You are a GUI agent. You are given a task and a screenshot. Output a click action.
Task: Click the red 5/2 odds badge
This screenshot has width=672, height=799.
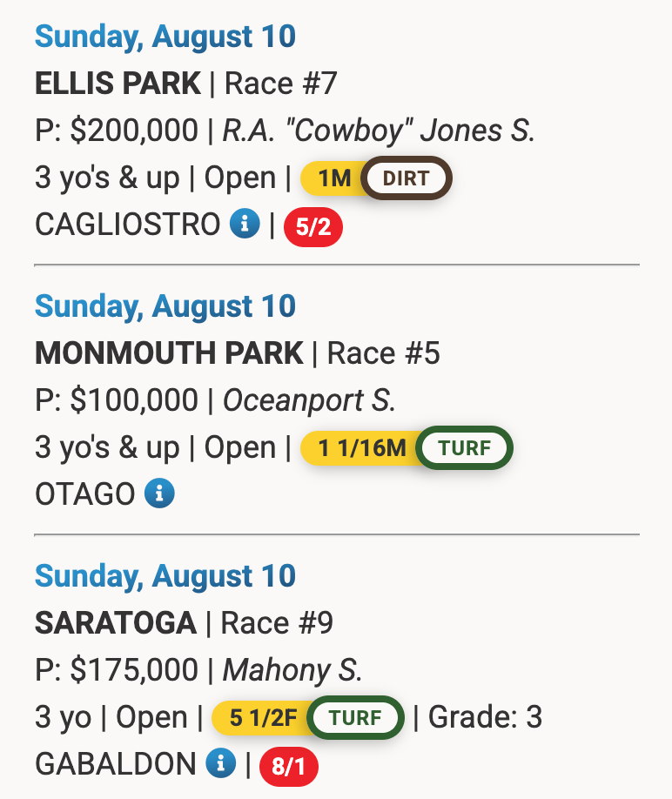point(313,227)
